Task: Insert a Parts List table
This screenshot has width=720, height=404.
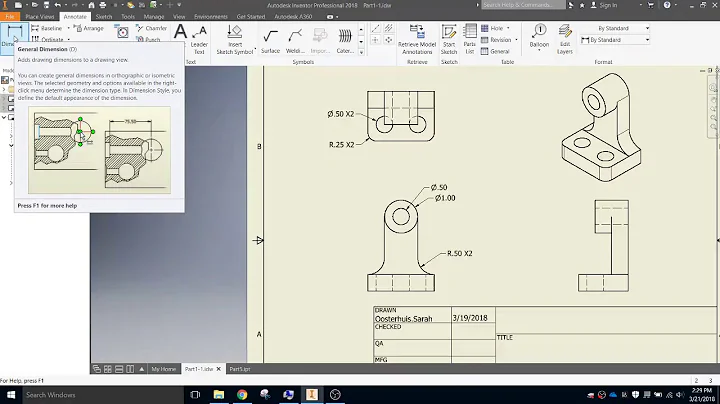Action: click(469, 39)
